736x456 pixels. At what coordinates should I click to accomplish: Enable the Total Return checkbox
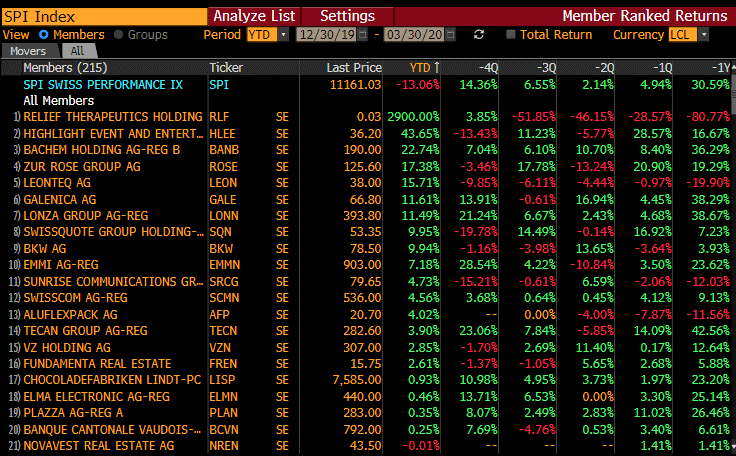click(x=511, y=35)
